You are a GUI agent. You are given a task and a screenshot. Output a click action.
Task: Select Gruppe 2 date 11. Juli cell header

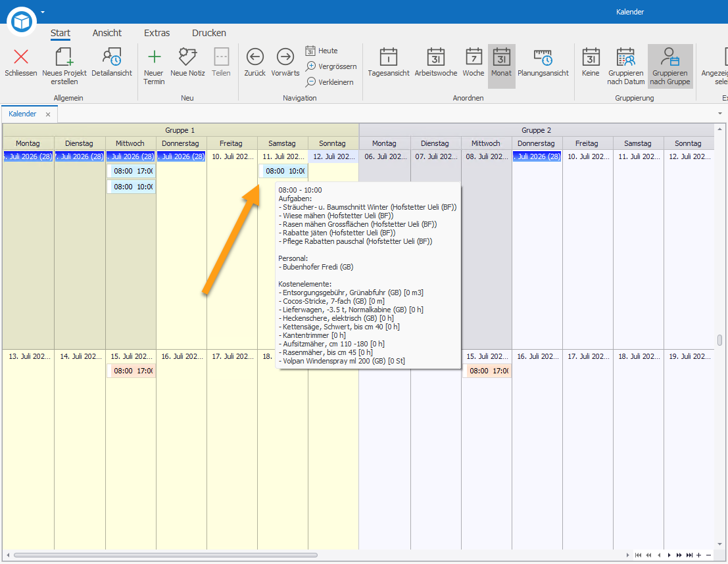click(x=639, y=157)
